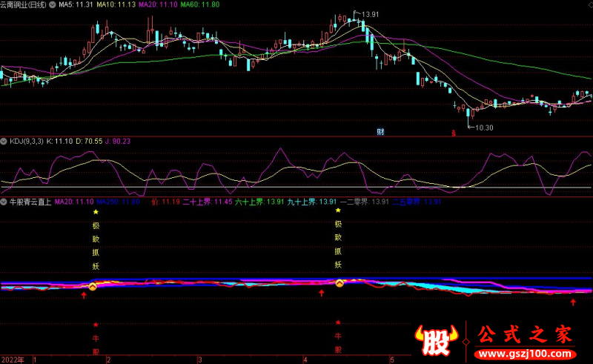
Task: Click the 13.91 high price label
Action: point(367,14)
